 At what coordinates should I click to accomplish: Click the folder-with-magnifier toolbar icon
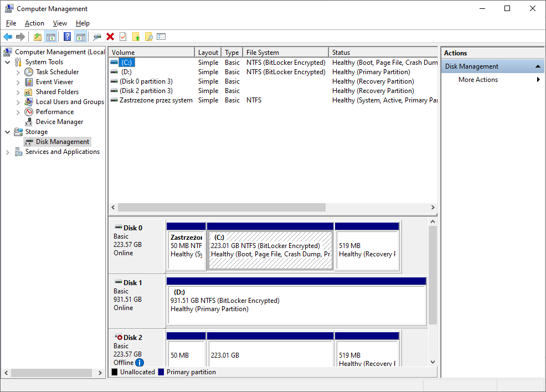tap(150, 37)
